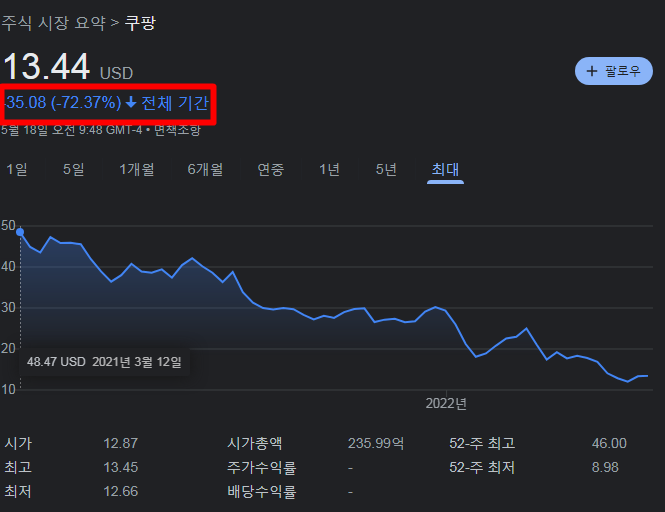Open the 주식 시장 요약 breadcrumb link
The width and height of the screenshot is (665, 512).
[x=53, y=22]
